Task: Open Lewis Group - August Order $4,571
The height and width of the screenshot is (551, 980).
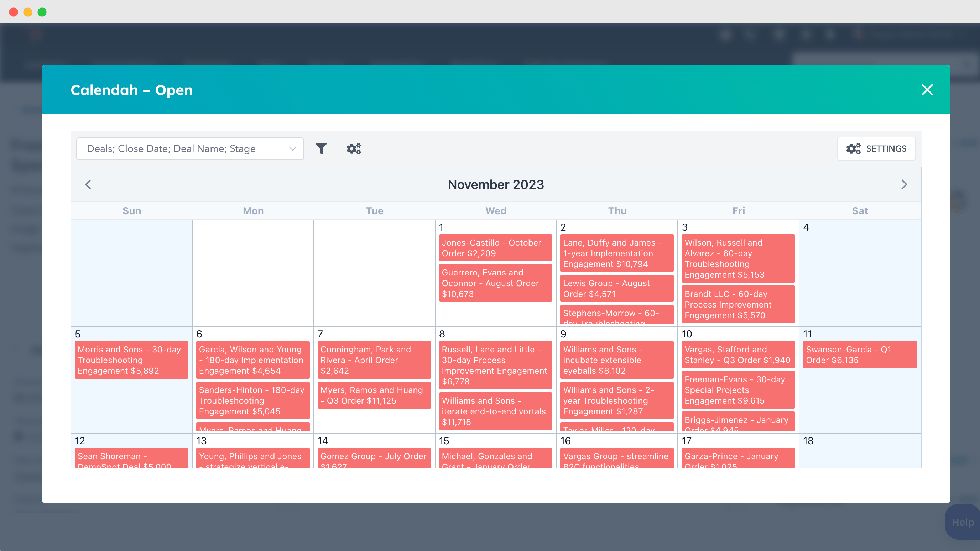Action: point(617,289)
